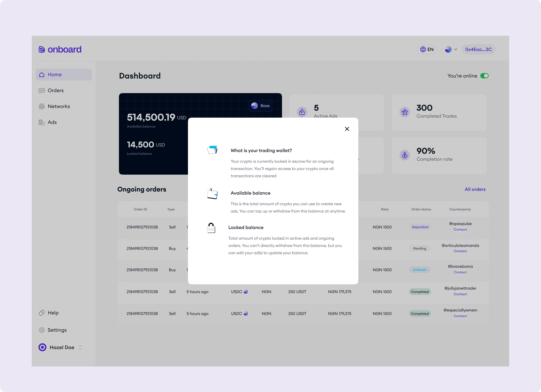The height and width of the screenshot is (392, 541).
Task: Click the onboard logo
Action: [x=60, y=49]
